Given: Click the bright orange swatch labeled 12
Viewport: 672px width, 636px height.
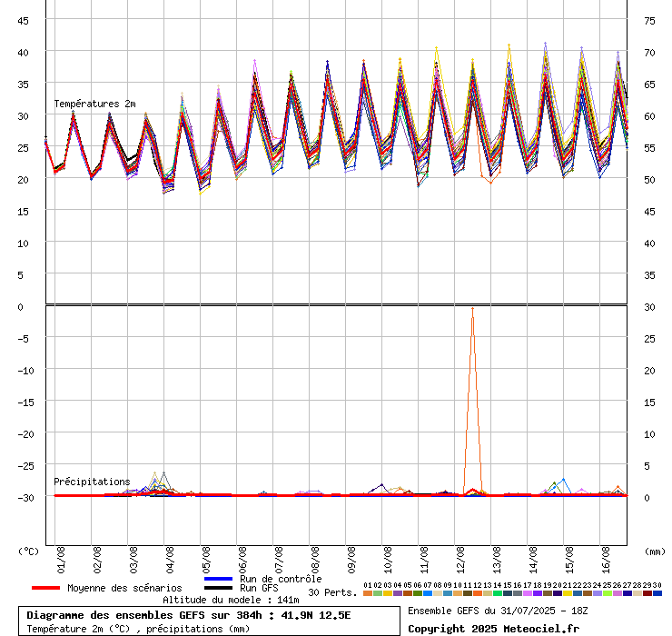Looking at the screenshot, I should click(x=478, y=593).
